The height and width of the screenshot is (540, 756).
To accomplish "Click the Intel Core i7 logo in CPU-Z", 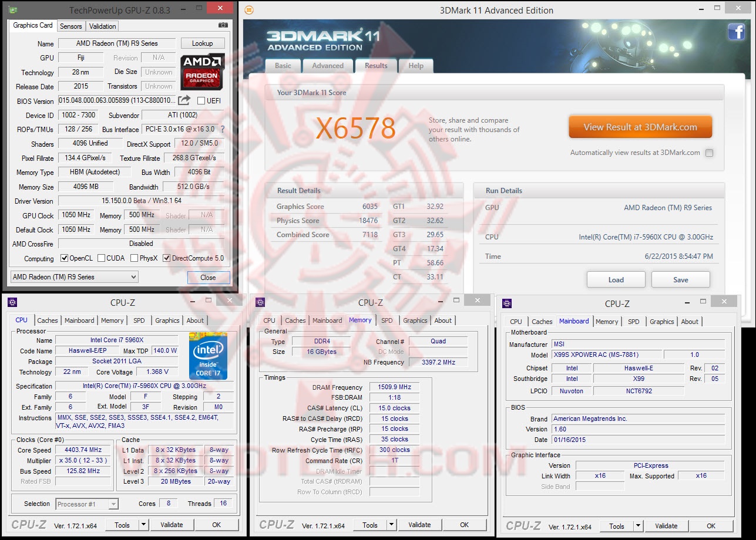I will [208, 356].
